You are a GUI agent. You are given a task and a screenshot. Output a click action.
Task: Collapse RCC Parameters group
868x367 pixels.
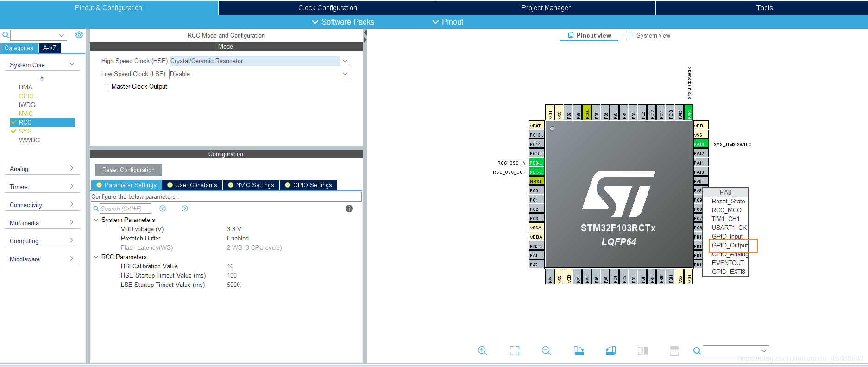(x=96, y=257)
